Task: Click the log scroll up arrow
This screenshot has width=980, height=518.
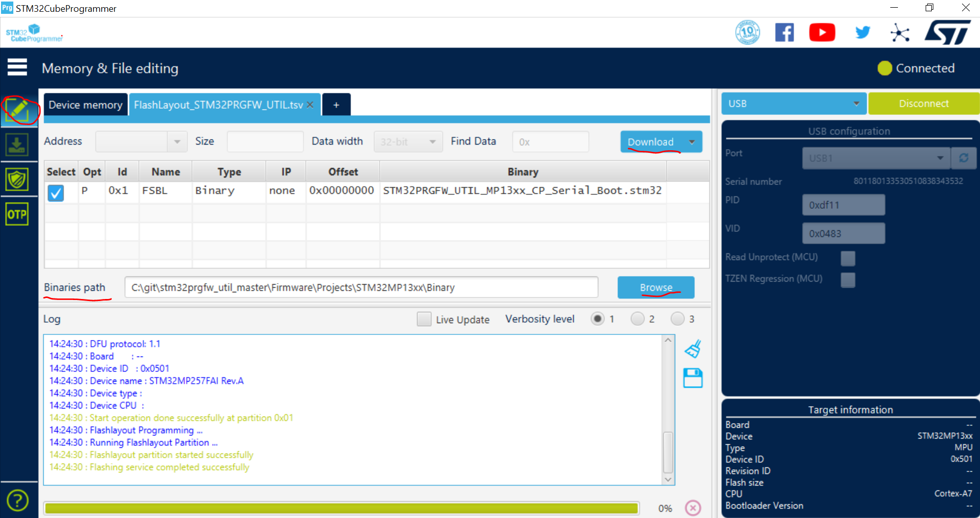Action: tap(668, 340)
